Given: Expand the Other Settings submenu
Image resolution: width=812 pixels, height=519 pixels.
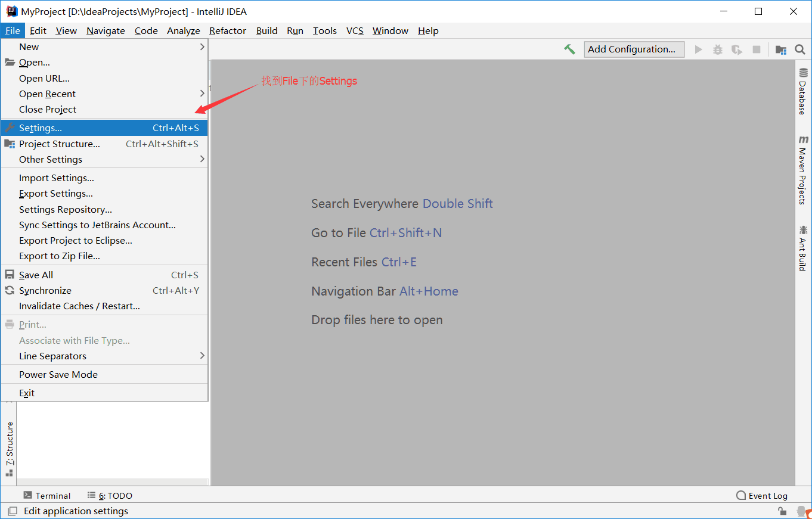Looking at the screenshot, I should [x=104, y=160].
